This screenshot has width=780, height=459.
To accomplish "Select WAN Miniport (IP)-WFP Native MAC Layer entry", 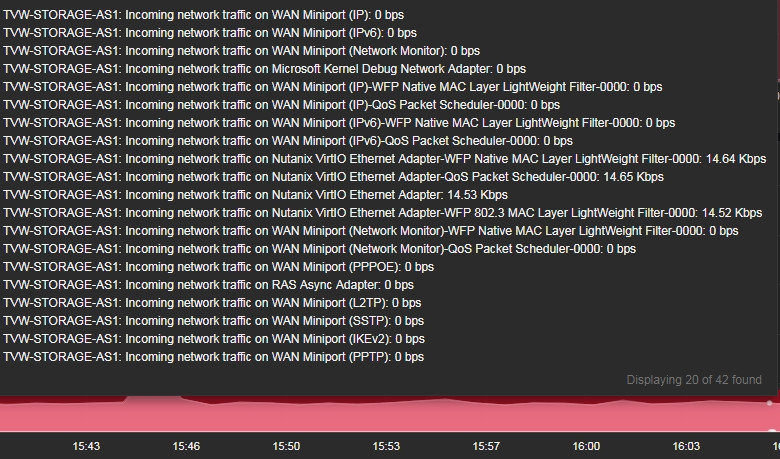I will click(x=333, y=87).
